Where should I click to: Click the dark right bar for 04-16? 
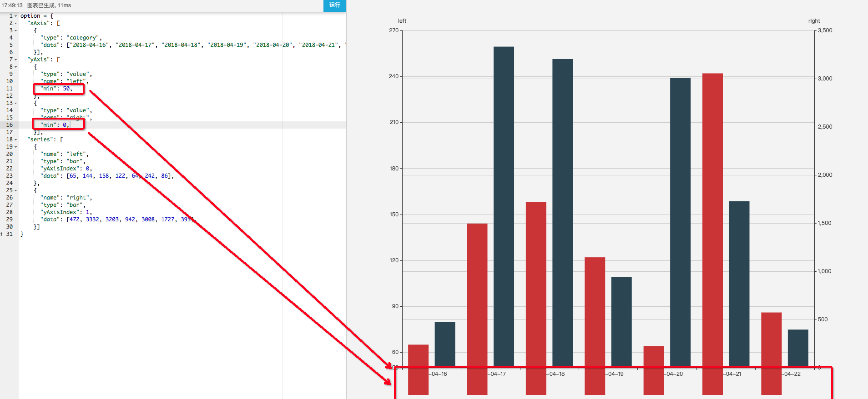[x=445, y=344]
